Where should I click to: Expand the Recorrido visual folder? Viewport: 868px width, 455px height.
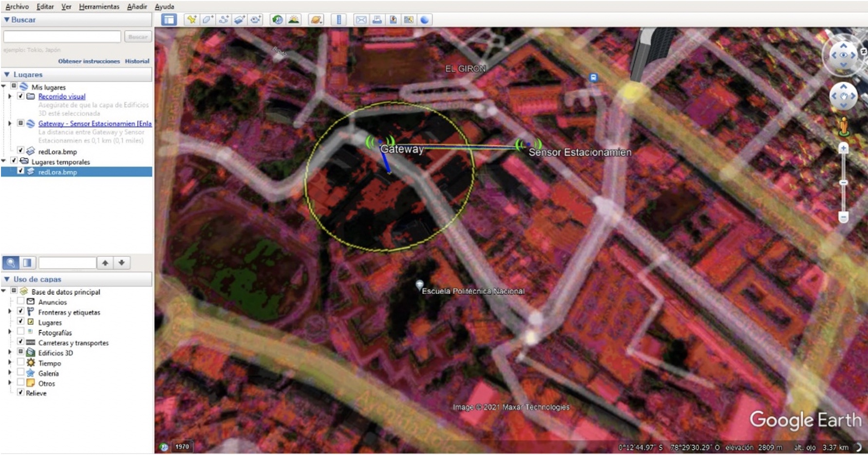(x=10, y=96)
